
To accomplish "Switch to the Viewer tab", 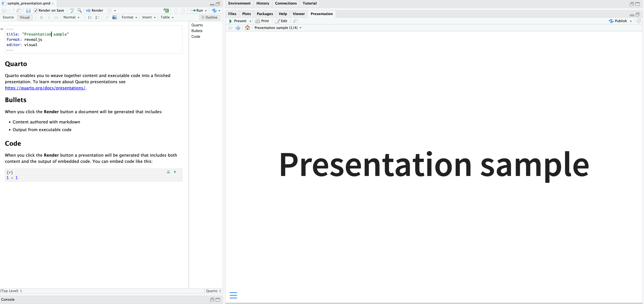I will [x=299, y=14].
